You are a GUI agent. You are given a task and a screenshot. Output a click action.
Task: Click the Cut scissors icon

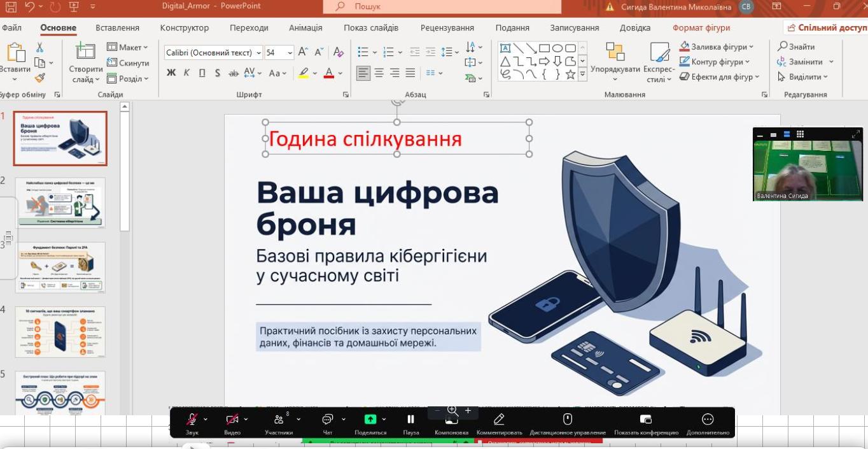pos(39,48)
